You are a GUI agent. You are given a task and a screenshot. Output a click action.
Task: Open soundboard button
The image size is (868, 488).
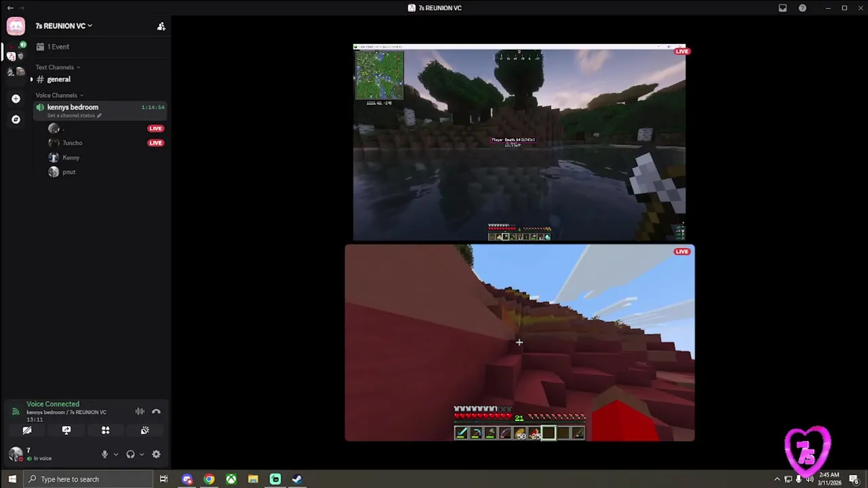pyautogui.click(x=144, y=430)
